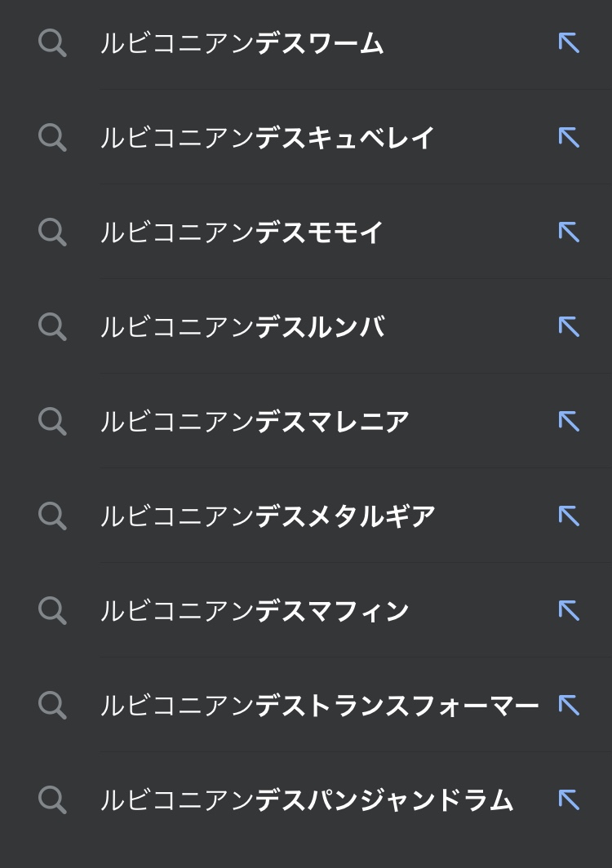
Task: Search the suggestion ルビコニアンデスワーム
Action: pyautogui.click(x=242, y=43)
